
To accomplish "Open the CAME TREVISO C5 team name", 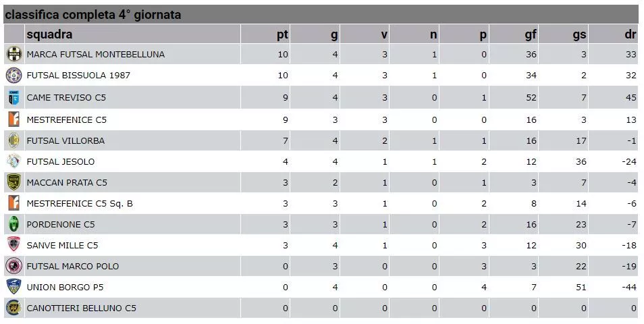I will point(66,98).
